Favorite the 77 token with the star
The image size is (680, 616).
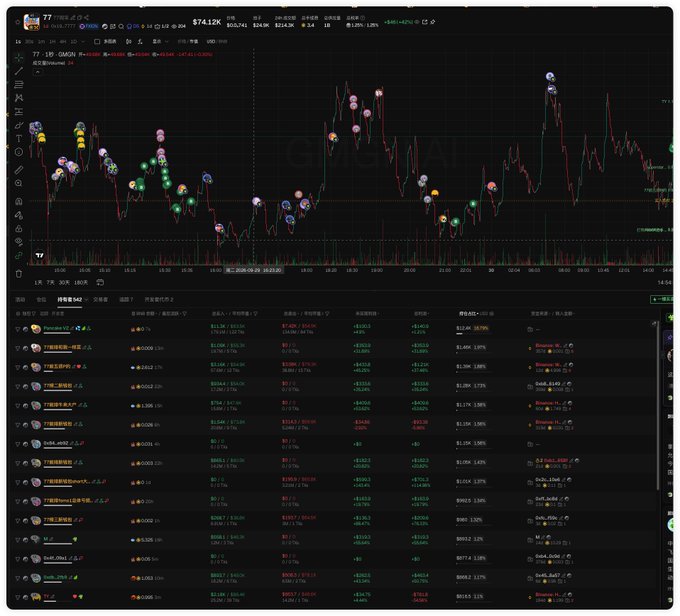pos(17,22)
